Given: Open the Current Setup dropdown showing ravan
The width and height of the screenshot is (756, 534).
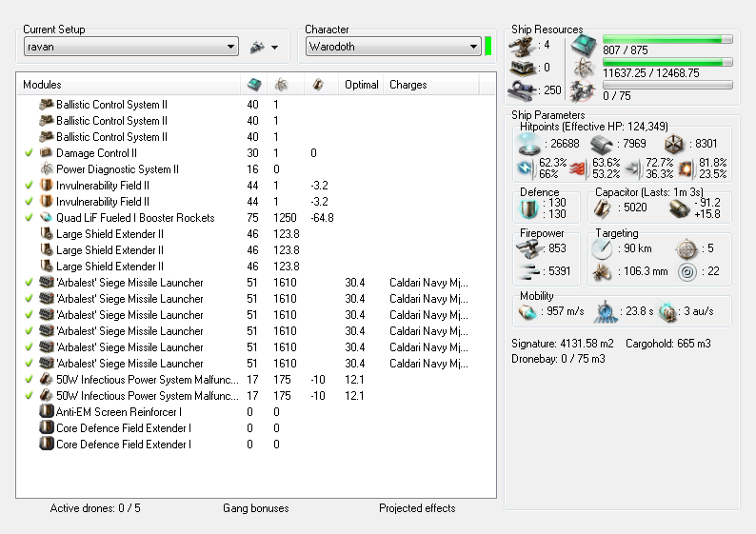Looking at the screenshot, I should [130, 47].
